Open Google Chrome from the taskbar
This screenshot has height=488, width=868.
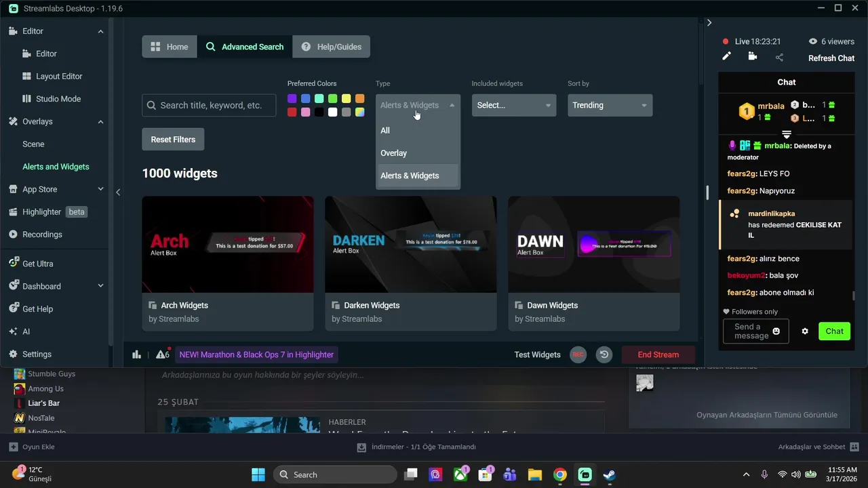click(559, 474)
